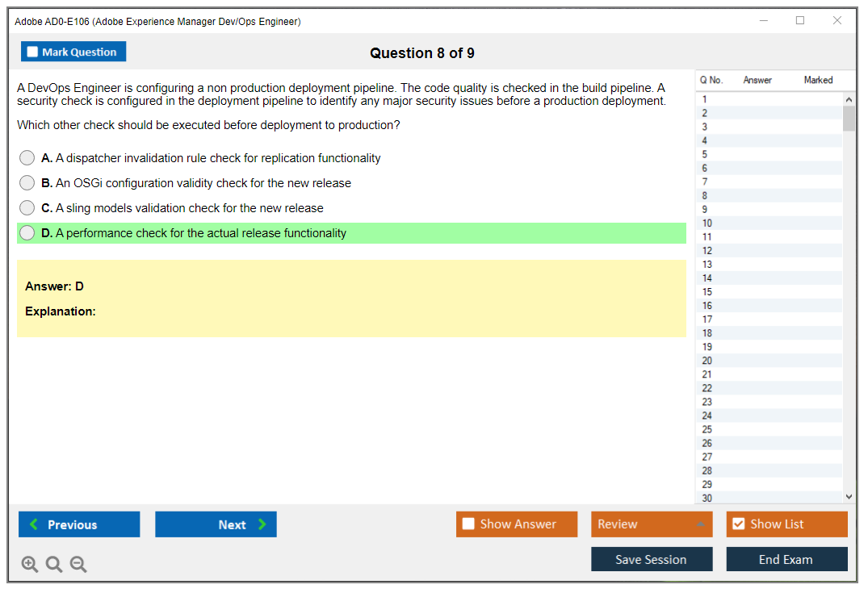This screenshot has width=868, height=593.
Task: Open question 1 in the list
Action: click(705, 100)
